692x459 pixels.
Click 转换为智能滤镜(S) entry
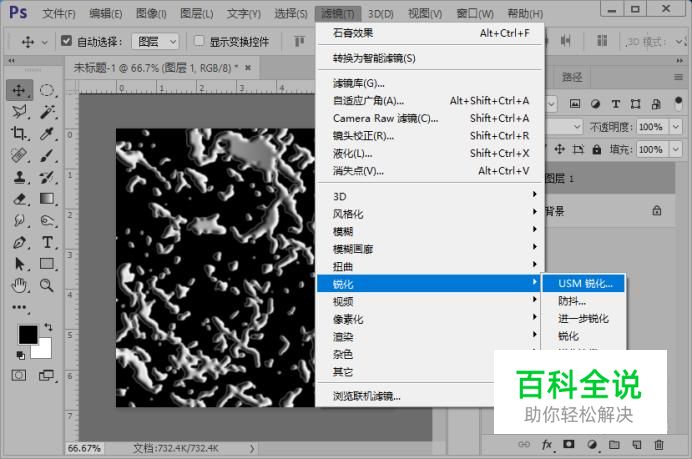click(430, 58)
